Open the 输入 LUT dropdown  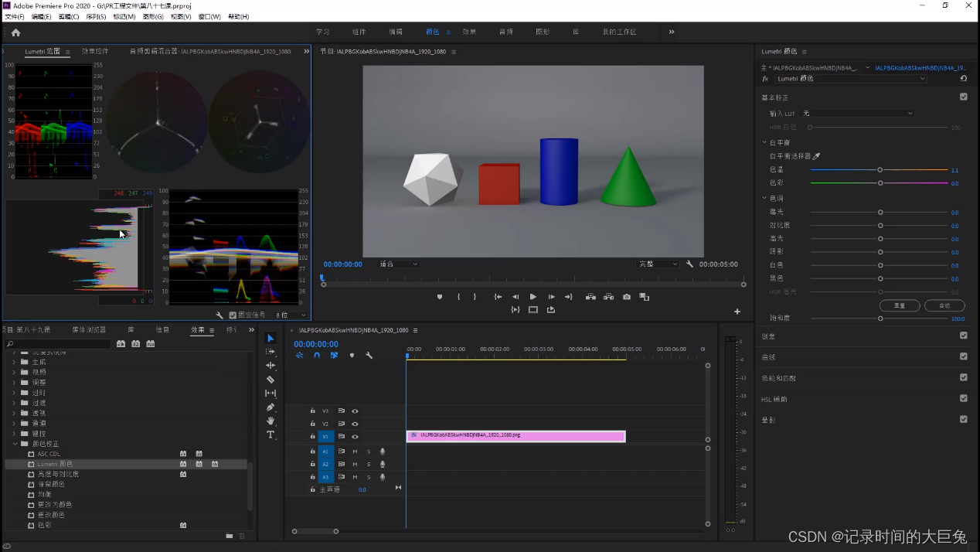[x=857, y=114]
